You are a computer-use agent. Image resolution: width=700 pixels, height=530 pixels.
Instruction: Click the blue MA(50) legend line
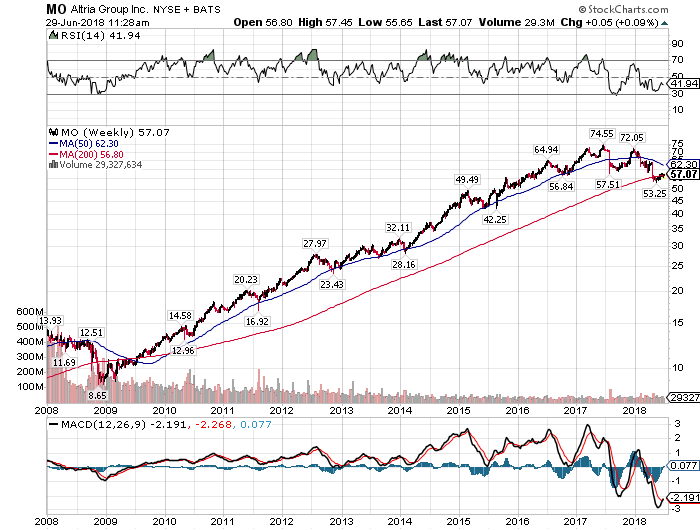click(54, 144)
